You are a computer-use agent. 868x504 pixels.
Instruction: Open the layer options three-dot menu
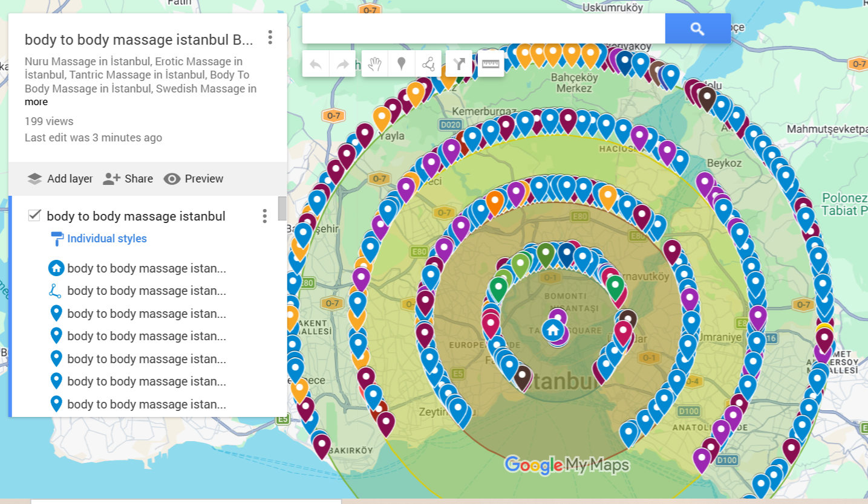click(x=264, y=216)
